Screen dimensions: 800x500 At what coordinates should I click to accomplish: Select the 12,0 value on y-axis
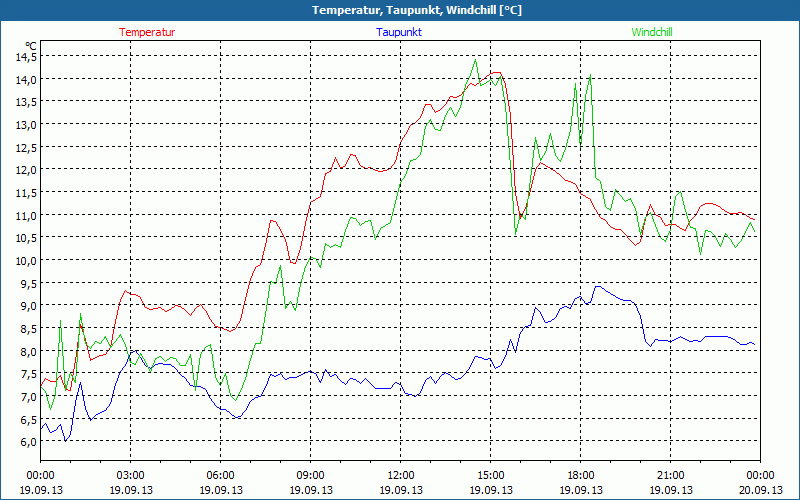coord(25,169)
